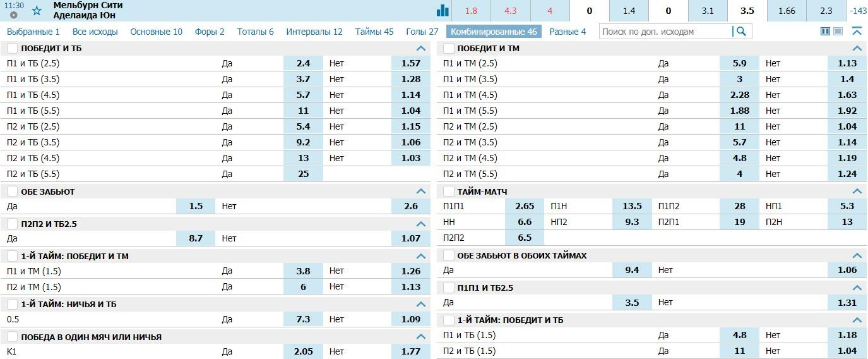Click the search magnifier icon
This screenshot has width=868, height=359.
[x=742, y=31]
